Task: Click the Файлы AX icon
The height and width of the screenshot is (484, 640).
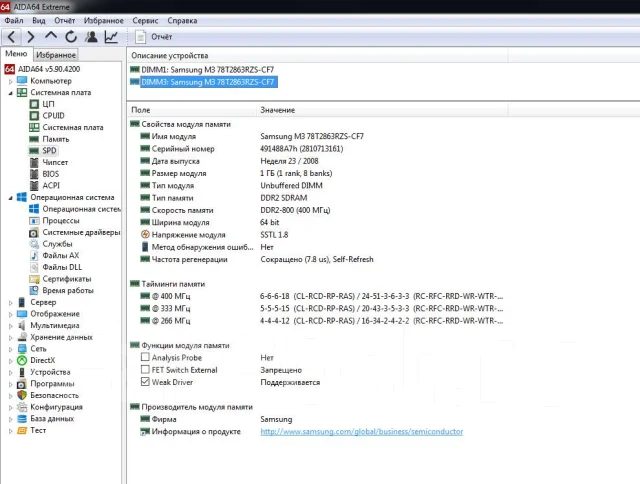Action: [x=34, y=256]
